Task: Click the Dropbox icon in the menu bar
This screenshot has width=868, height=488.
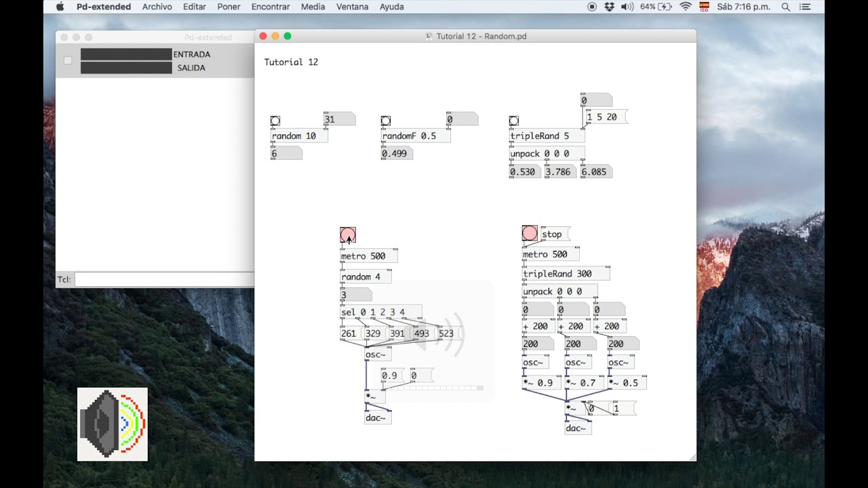Action: point(609,7)
